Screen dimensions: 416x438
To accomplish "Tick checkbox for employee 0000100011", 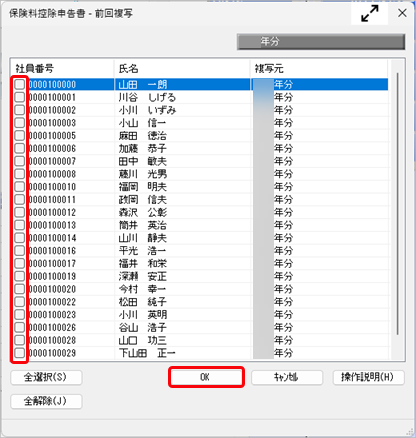I will [x=20, y=199].
